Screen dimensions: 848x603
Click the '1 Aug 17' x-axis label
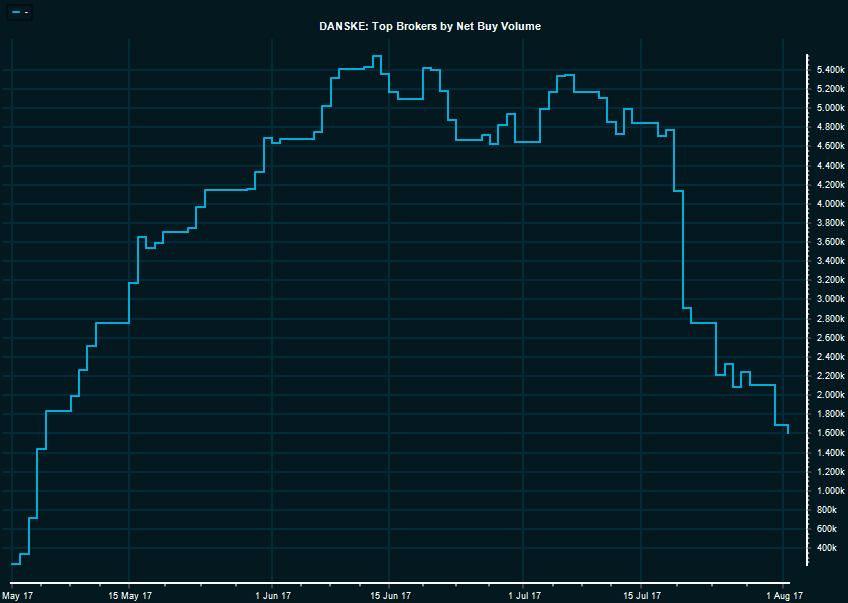(x=784, y=595)
